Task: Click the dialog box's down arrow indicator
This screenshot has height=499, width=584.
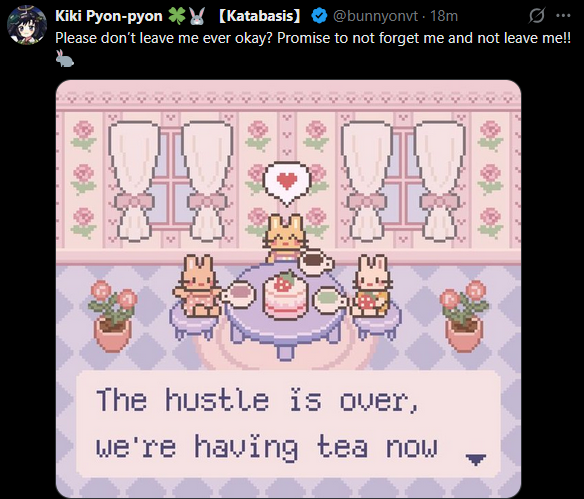Action: coord(476,459)
